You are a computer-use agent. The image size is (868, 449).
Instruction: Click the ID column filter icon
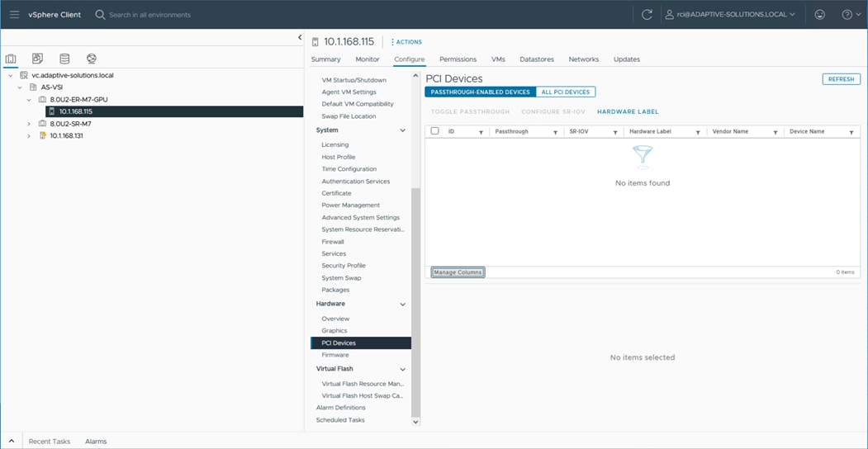point(481,132)
